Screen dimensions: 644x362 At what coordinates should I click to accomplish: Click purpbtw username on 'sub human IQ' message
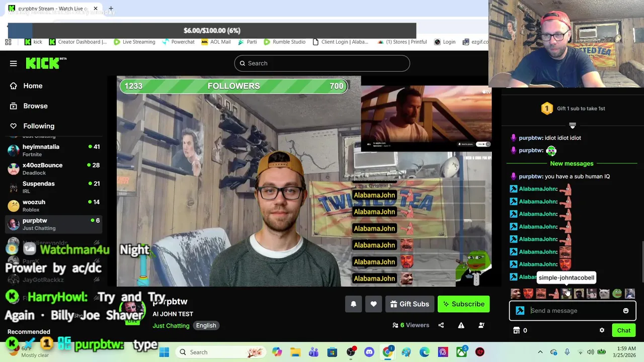click(x=530, y=176)
